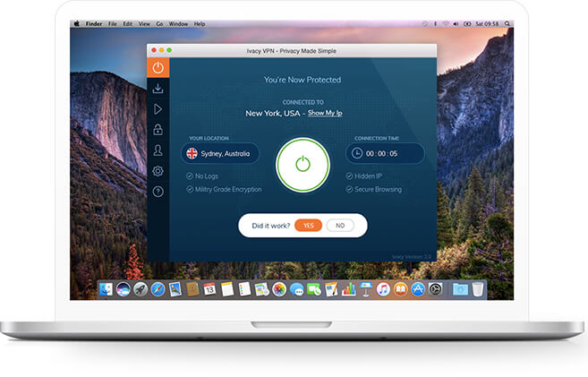588x377 pixels.
Task: Open the File menu
Action: pos(113,23)
